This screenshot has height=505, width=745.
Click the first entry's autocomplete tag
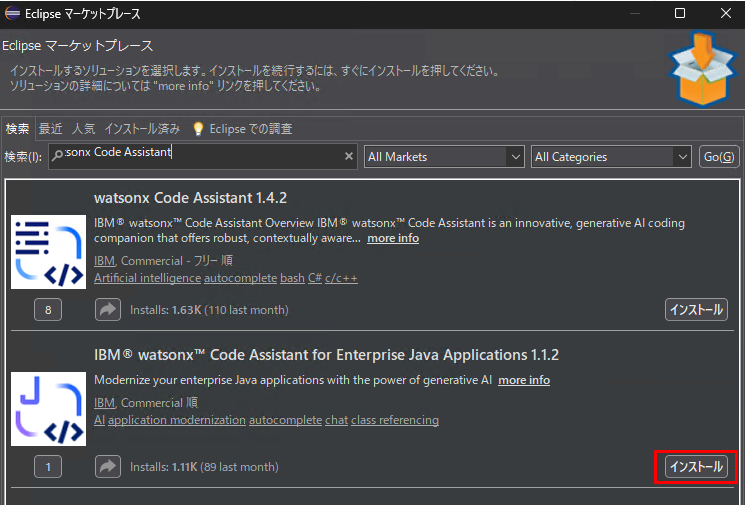[240, 278]
